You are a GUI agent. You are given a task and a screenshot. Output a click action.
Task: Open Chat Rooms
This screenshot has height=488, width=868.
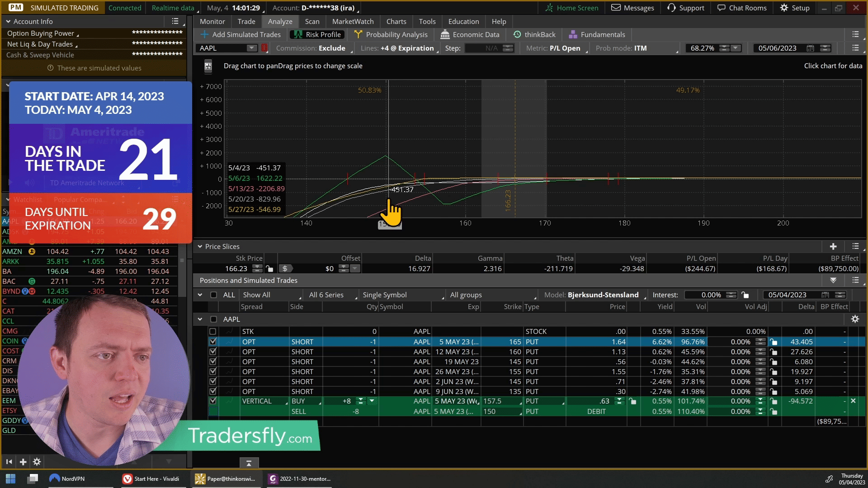pos(742,8)
